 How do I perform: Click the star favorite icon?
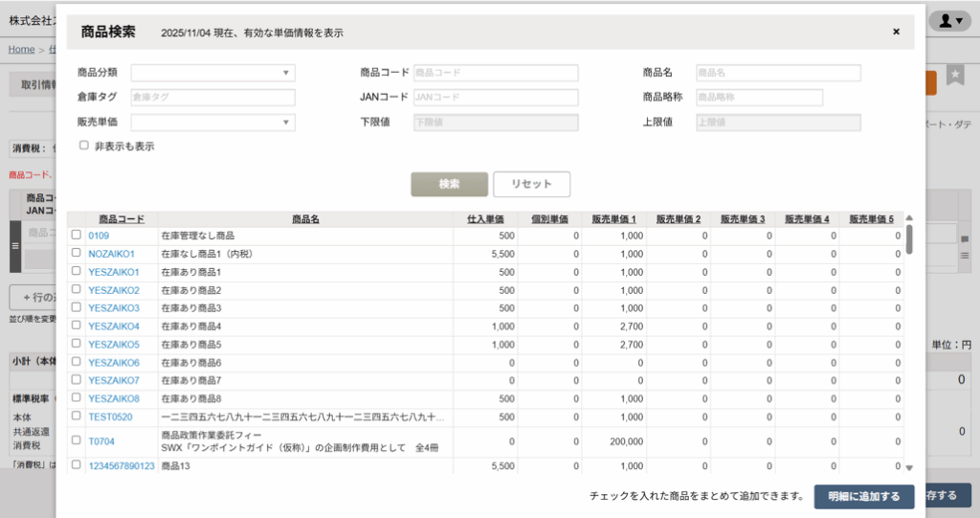tap(955, 76)
